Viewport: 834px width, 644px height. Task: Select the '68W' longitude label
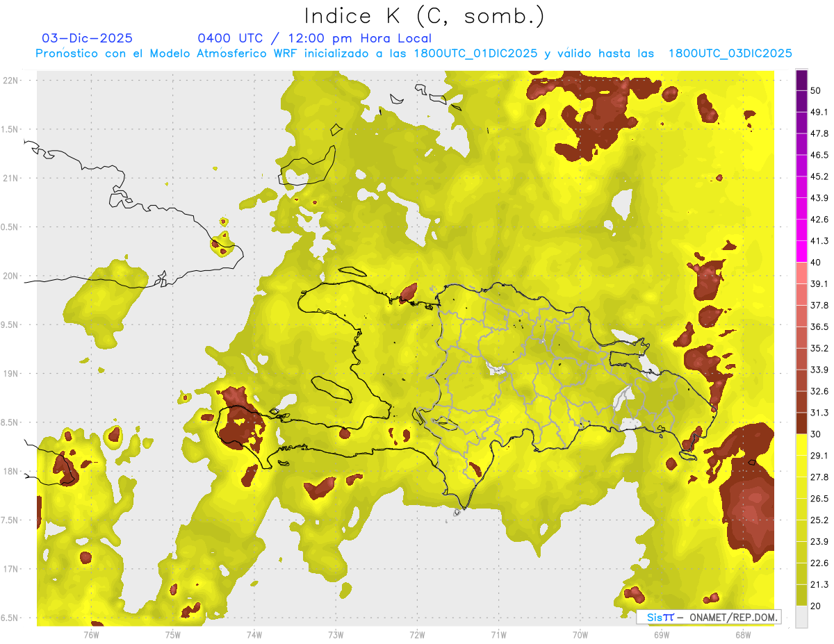click(743, 634)
